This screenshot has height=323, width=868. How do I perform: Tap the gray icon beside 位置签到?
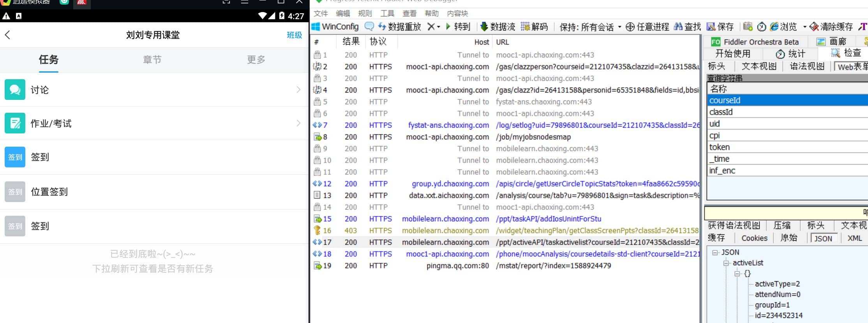pos(15,192)
